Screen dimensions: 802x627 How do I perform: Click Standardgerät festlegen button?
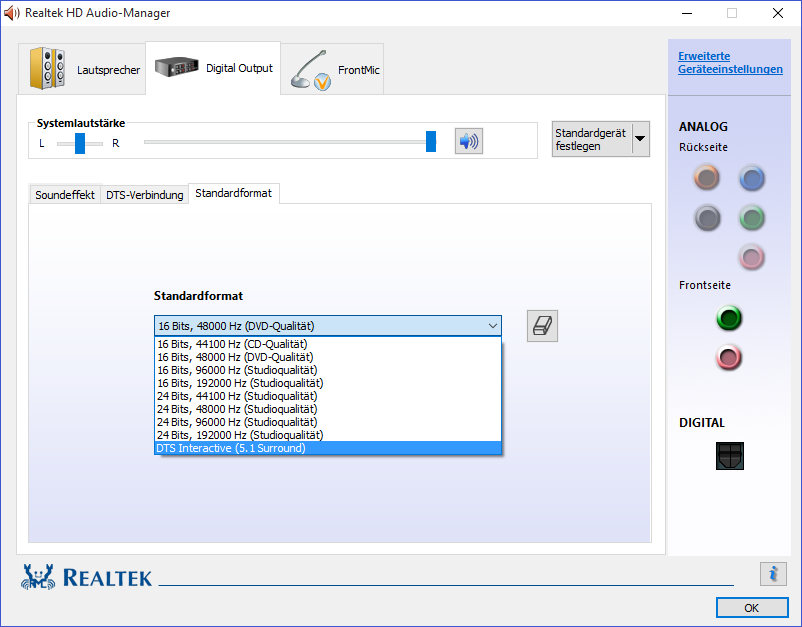[592, 139]
